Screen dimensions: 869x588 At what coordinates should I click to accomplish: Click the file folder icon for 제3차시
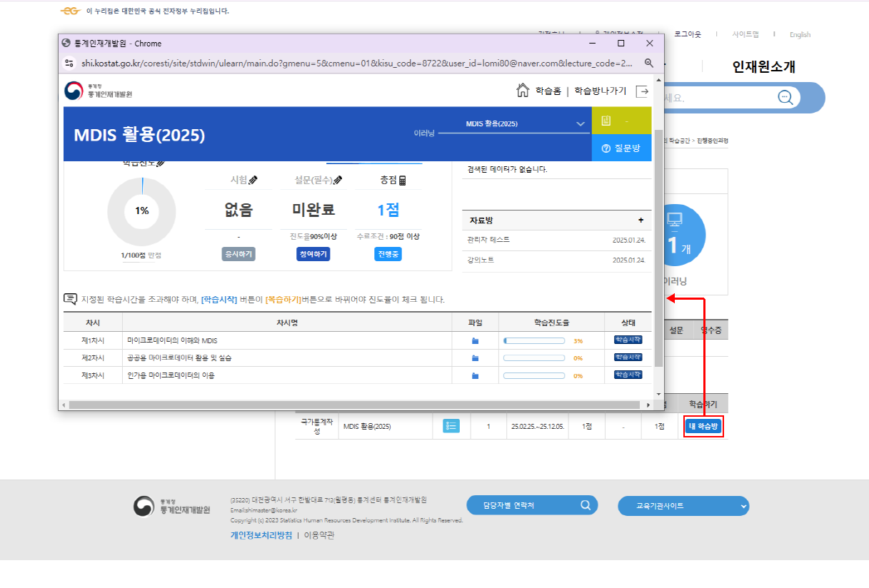[475, 375]
